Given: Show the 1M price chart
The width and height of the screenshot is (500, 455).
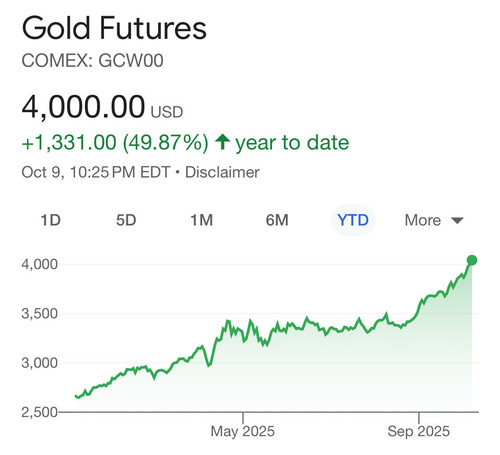Looking at the screenshot, I should click(x=201, y=220).
